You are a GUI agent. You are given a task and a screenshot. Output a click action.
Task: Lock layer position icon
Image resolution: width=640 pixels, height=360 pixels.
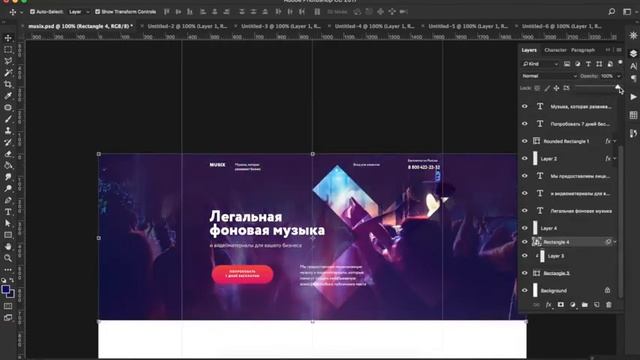[556, 88]
